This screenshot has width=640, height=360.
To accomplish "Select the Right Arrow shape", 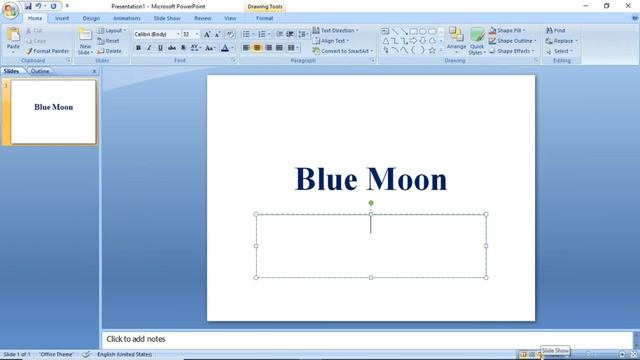I will pyautogui.click(x=413, y=40).
